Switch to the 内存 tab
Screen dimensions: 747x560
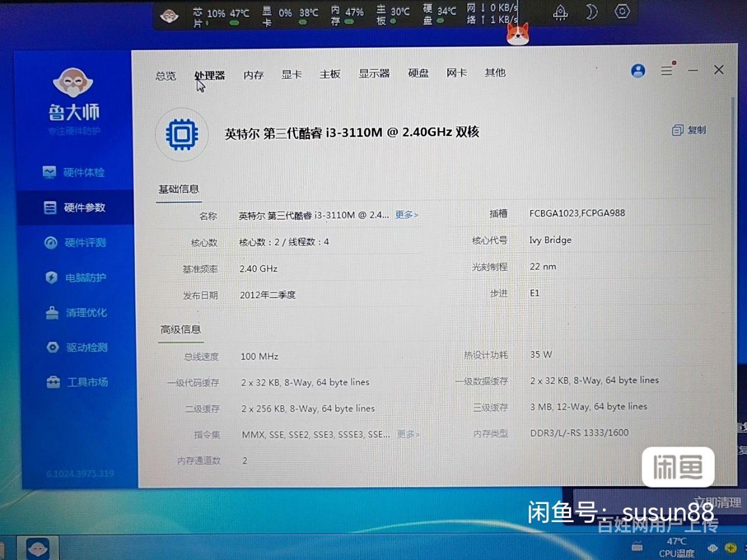(253, 75)
